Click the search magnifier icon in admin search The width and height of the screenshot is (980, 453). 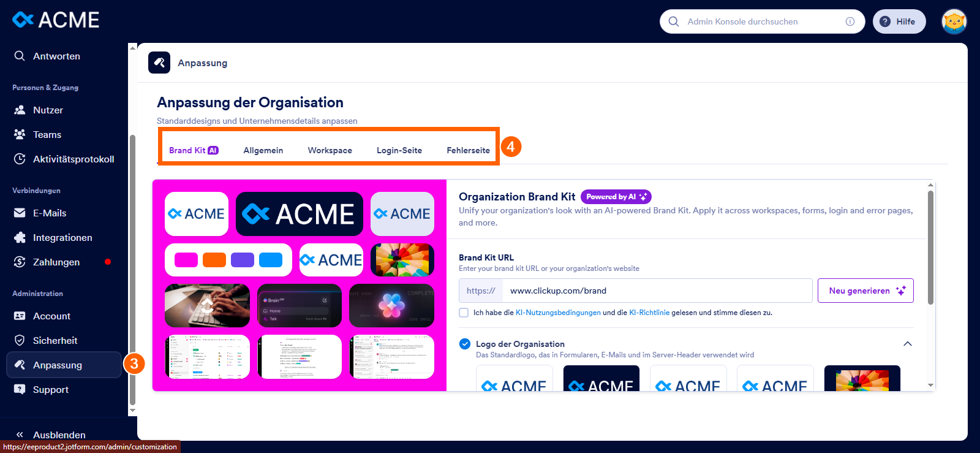[x=674, y=21]
